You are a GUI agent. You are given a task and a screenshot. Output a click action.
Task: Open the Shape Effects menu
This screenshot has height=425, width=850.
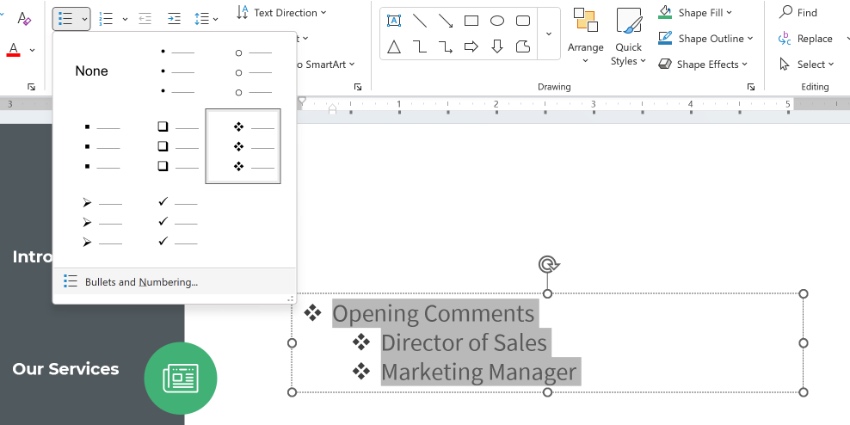point(703,64)
